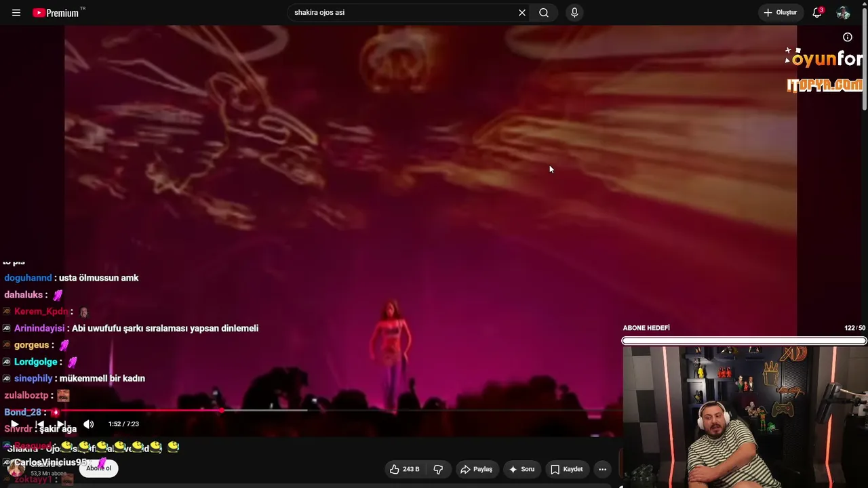The width and height of the screenshot is (868, 488).
Task: Open the Soru ask button
Action: pos(521,469)
